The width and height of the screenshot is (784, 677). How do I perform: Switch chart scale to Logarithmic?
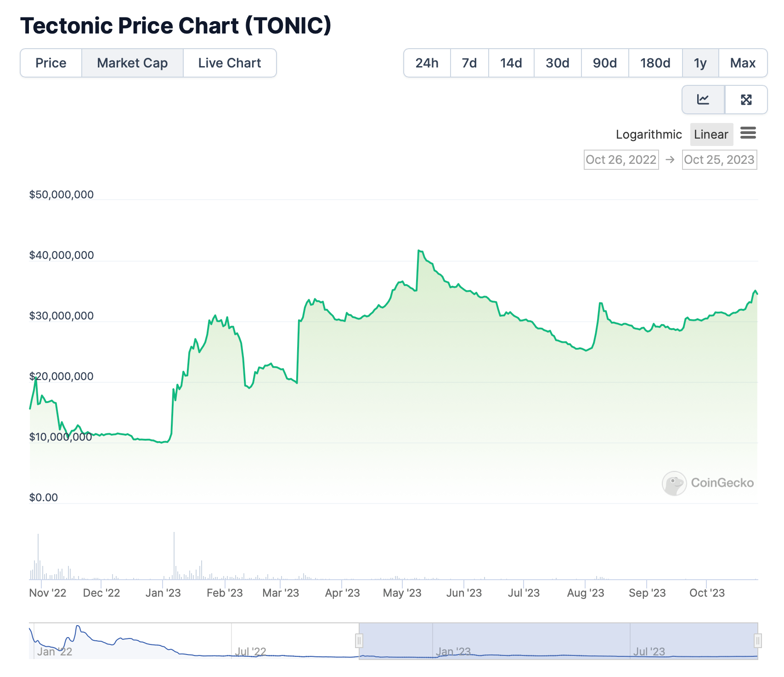pos(649,134)
